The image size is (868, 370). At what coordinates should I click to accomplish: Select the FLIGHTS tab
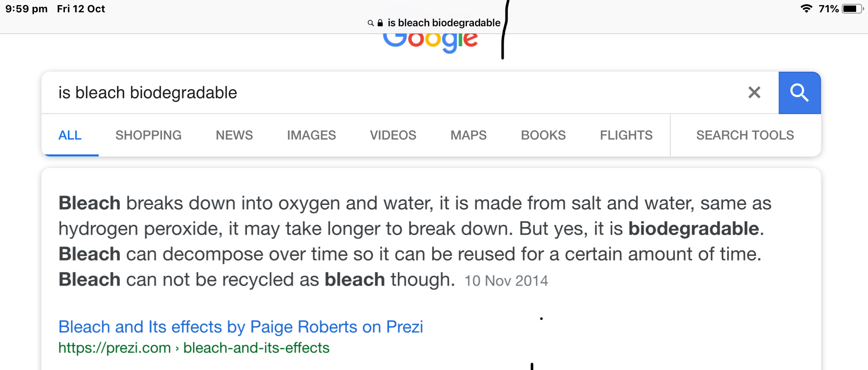(626, 135)
